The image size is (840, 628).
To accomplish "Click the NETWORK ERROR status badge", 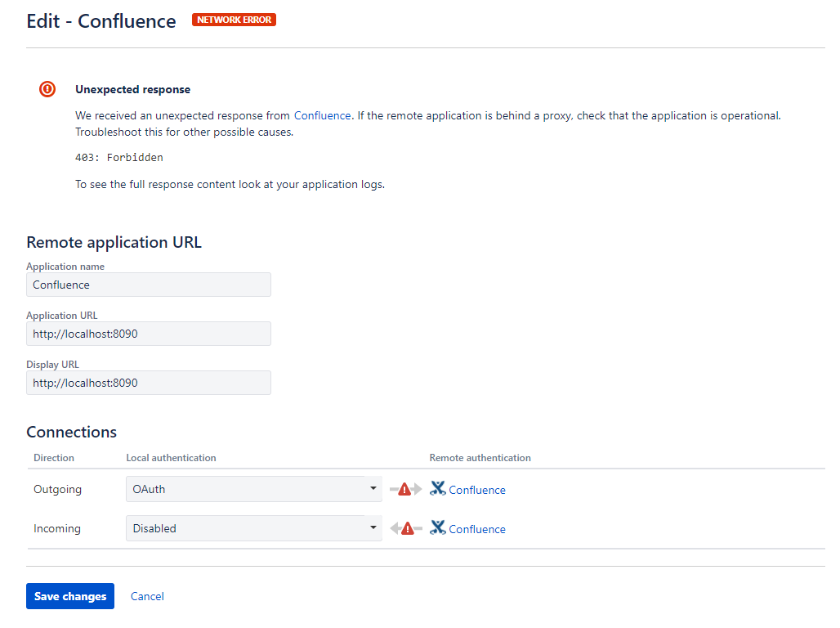I will (235, 20).
